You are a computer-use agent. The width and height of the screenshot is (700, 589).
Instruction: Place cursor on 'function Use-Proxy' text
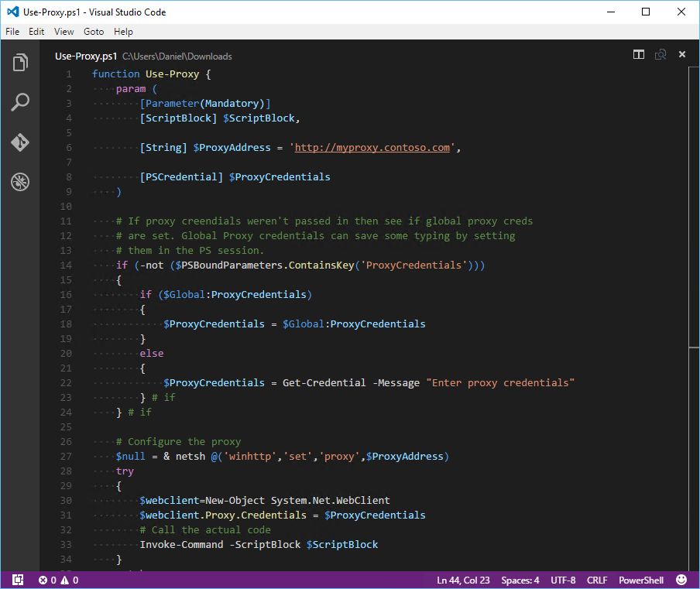click(146, 74)
